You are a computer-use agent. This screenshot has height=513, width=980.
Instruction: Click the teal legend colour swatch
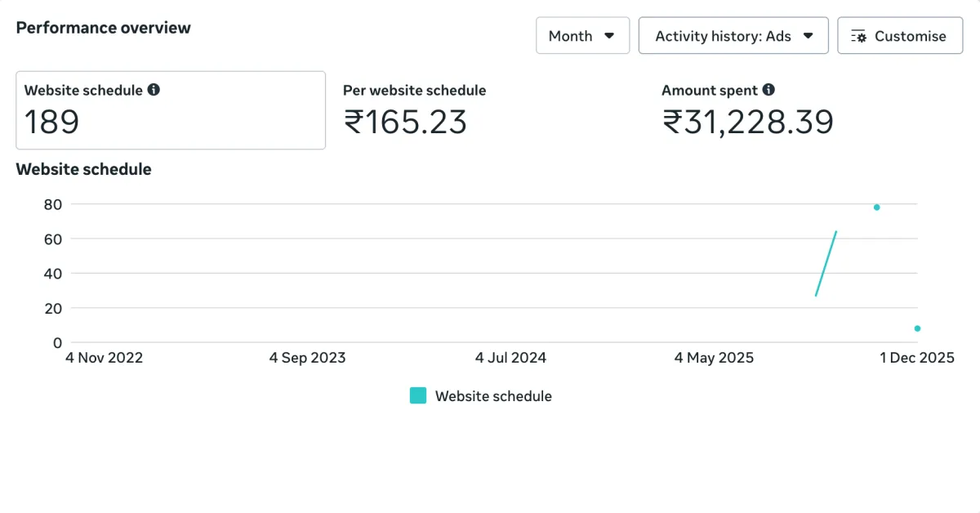point(418,396)
